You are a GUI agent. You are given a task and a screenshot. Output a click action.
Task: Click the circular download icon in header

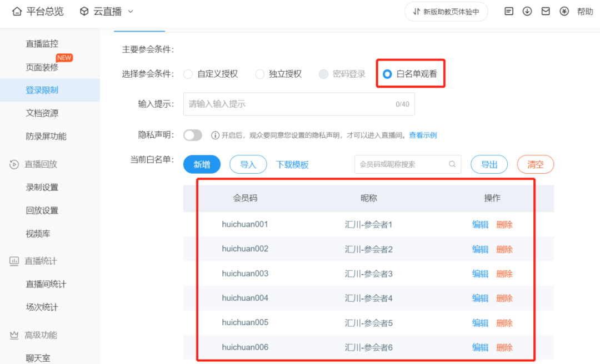tap(527, 11)
